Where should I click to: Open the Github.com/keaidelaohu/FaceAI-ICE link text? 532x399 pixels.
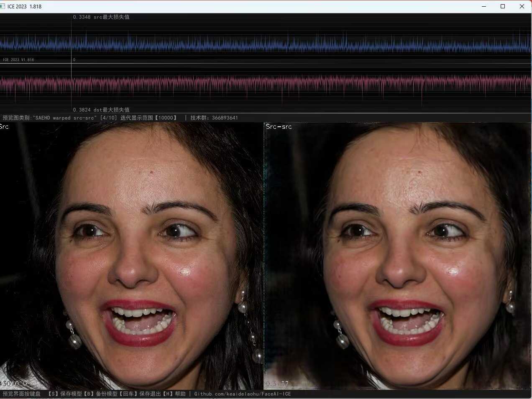[x=242, y=394]
